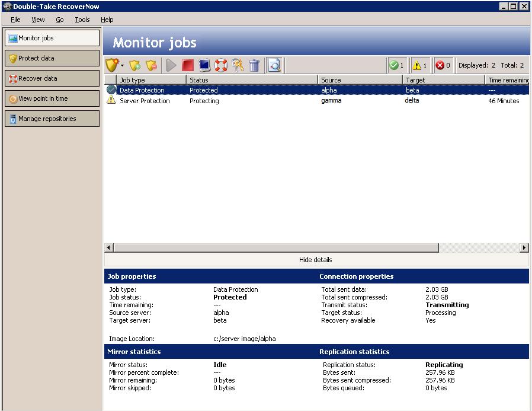
Task: Click the 'Total: 2' counter text
Action: 512,65
